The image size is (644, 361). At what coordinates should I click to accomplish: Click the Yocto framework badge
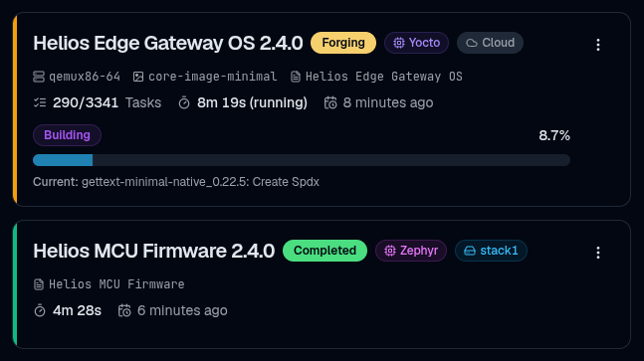pos(416,43)
